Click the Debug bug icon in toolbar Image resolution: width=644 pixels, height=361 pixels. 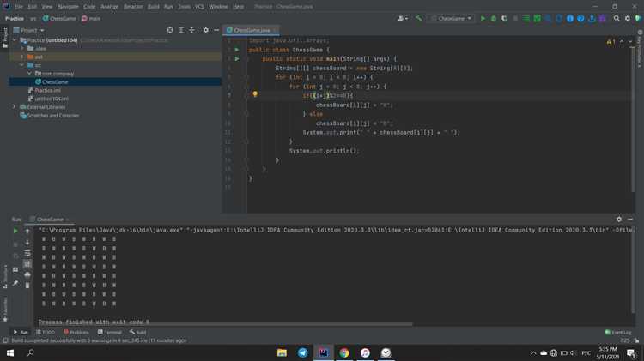[x=493, y=18]
